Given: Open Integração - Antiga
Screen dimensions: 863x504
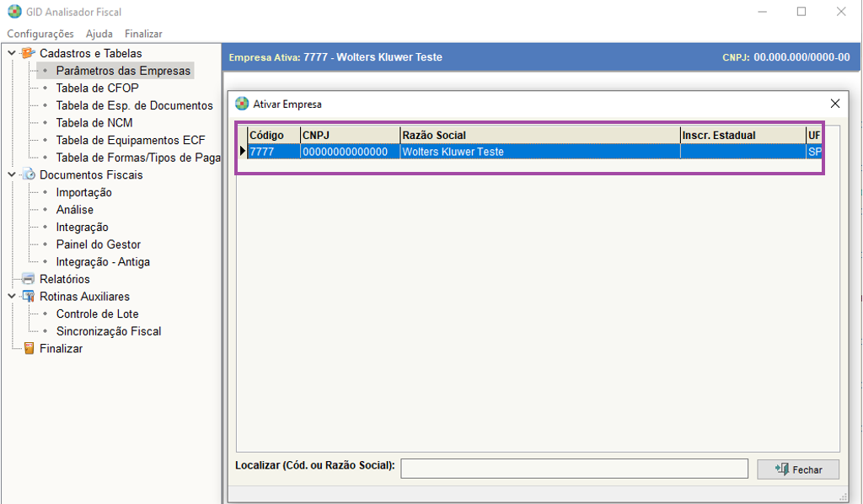Looking at the screenshot, I should point(103,262).
